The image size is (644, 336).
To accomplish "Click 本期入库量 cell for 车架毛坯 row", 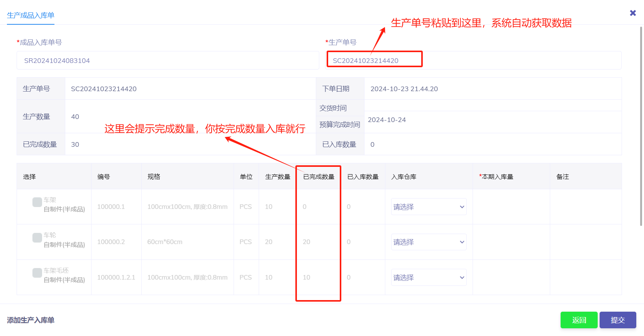I will (511, 278).
